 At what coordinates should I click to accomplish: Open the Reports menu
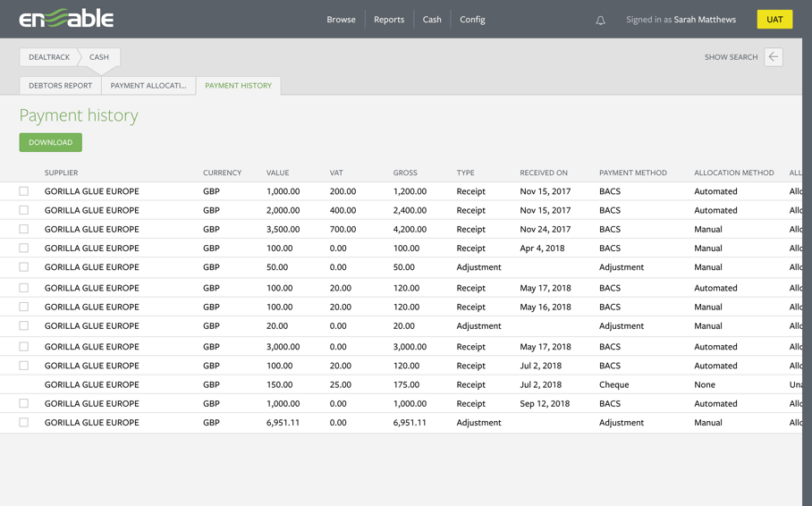[x=389, y=19]
